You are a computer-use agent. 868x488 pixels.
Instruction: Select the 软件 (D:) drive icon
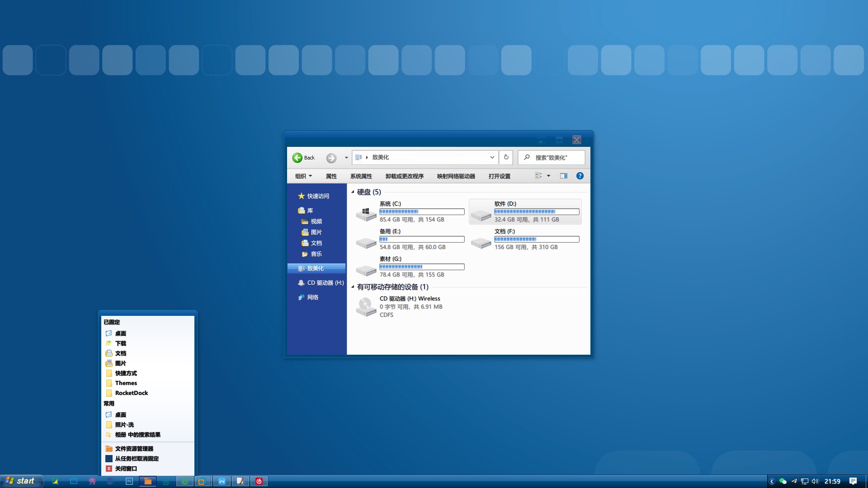point(481,215)
